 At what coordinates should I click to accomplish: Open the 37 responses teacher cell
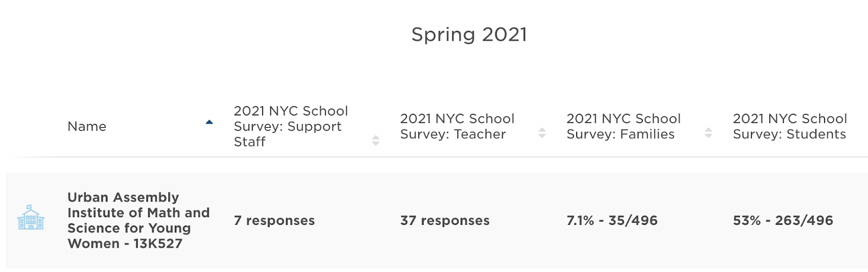coord(445,221)
